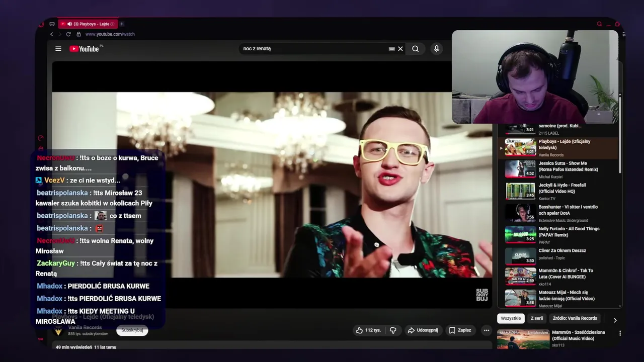
Task: Open Mamm0n - Sześćdziesiona recommended video thumbnail
Action: click(523, 339)
